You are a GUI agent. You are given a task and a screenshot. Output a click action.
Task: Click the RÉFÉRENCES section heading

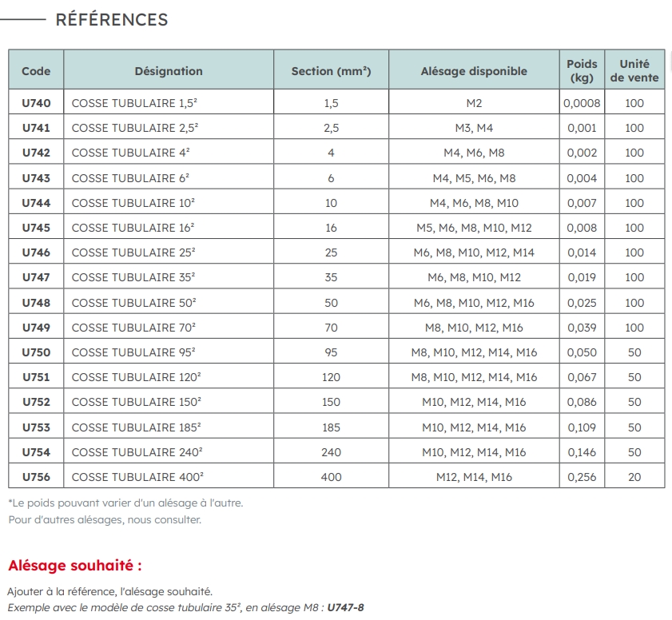[x=111, y=20]
